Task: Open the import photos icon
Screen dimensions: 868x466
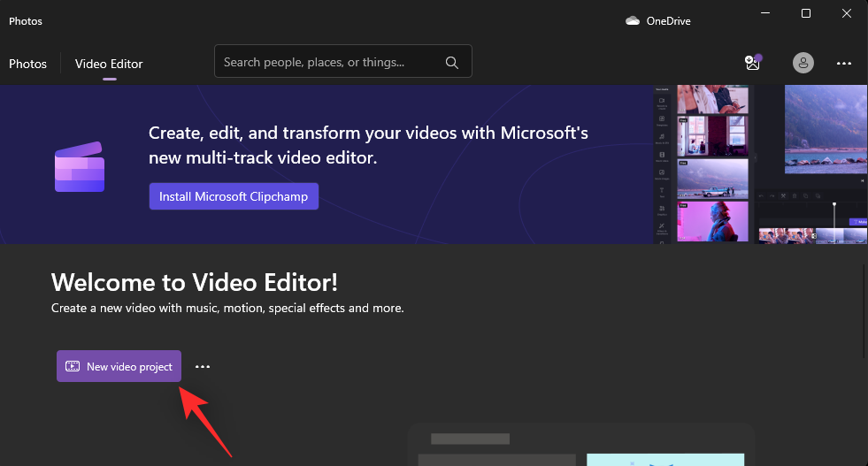Action: [753, 63]
